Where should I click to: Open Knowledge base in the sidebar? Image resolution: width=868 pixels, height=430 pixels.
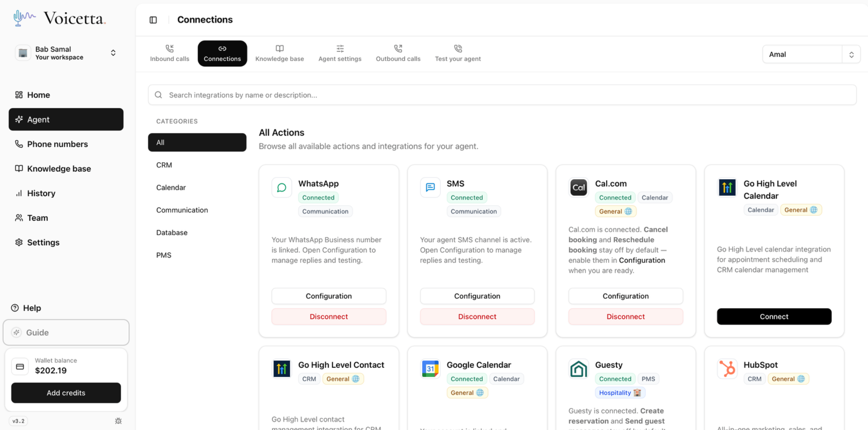(66, 169)
